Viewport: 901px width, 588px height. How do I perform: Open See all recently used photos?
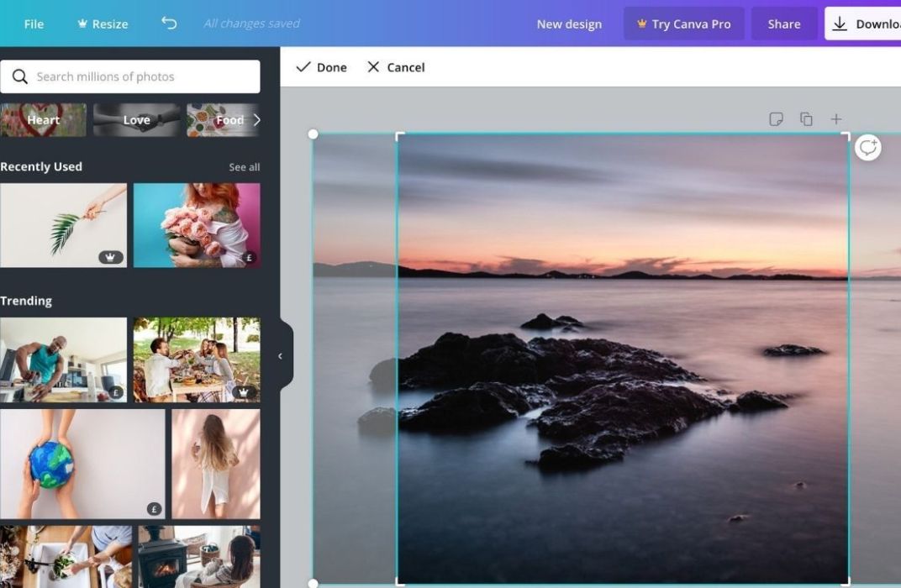click(245, 166)
